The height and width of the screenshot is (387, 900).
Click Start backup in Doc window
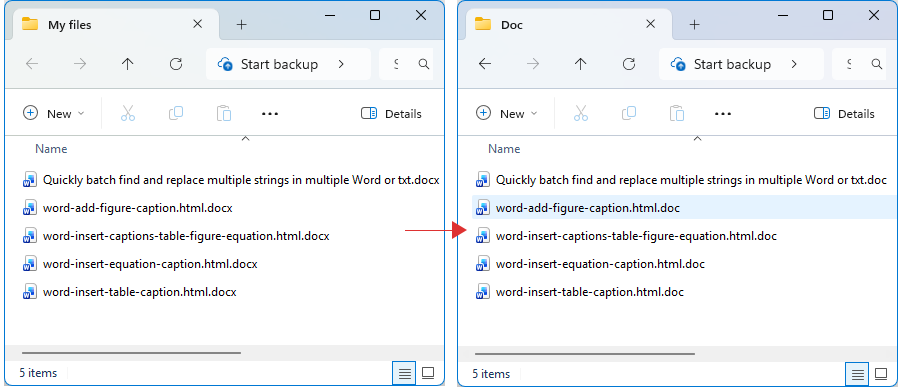[732, 64]
